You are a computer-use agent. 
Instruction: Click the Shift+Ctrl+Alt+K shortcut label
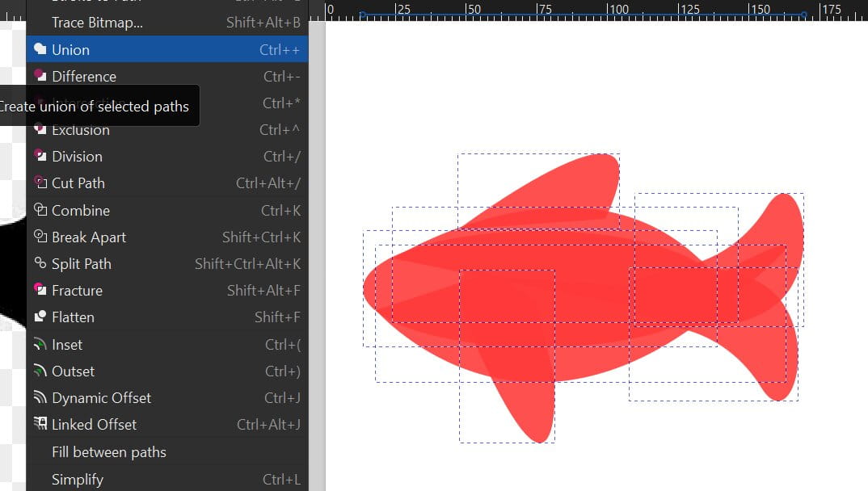click(x=247, y=264)
